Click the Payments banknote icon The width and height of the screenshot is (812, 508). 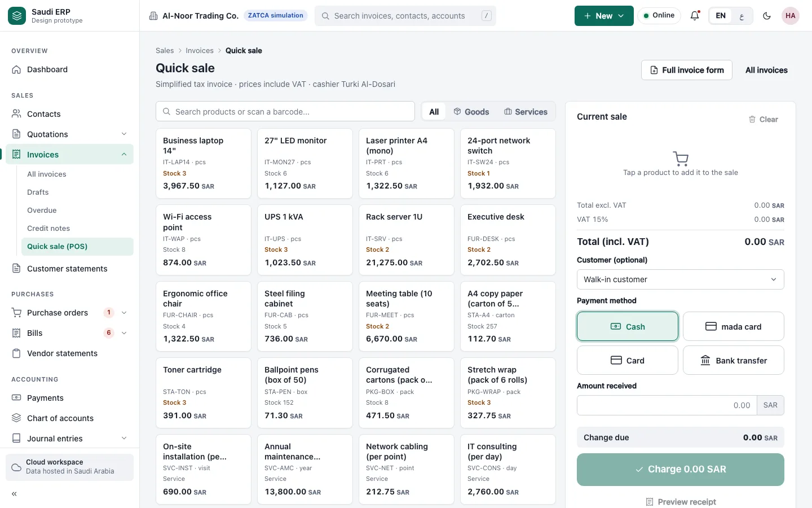[16, 398]
